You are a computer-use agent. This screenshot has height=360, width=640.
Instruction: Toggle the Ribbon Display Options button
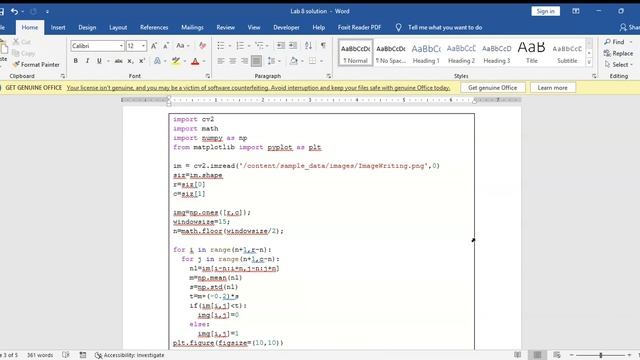[x=576, y=11]
